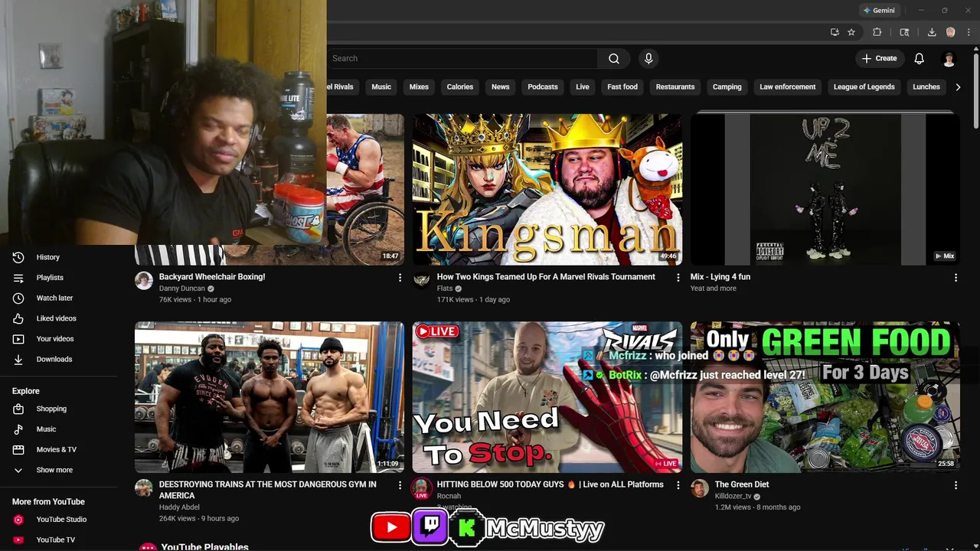
Task: Select the Law enforcement filter chip
Action: [x=787, y=86]
